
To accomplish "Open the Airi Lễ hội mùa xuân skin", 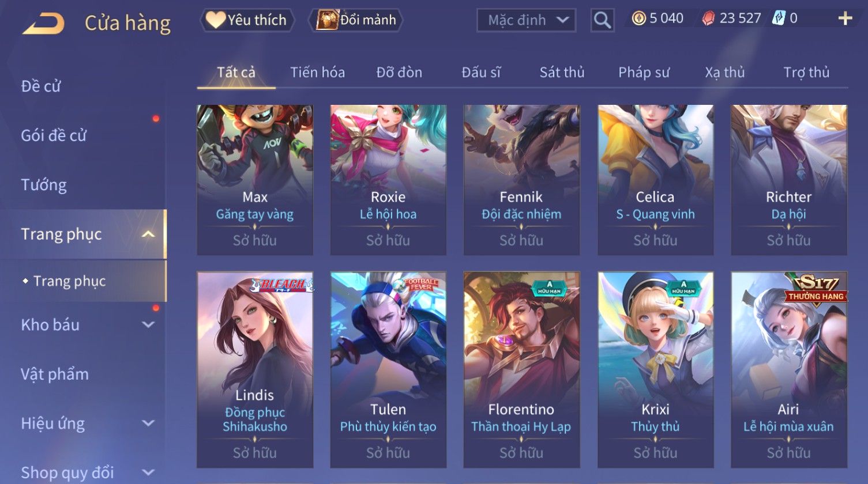I will pyautogui.click(x=789, y=370).
